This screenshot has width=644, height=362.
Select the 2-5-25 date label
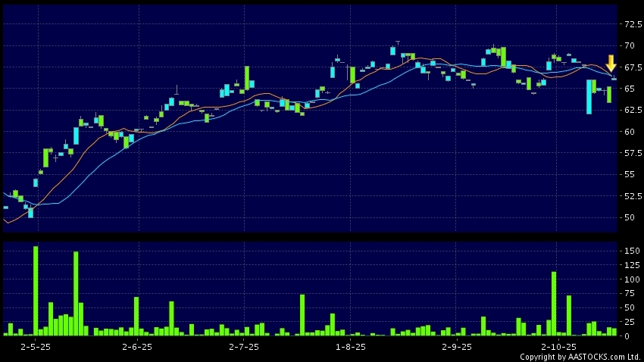pyautogui.click(x=36, y=346)
